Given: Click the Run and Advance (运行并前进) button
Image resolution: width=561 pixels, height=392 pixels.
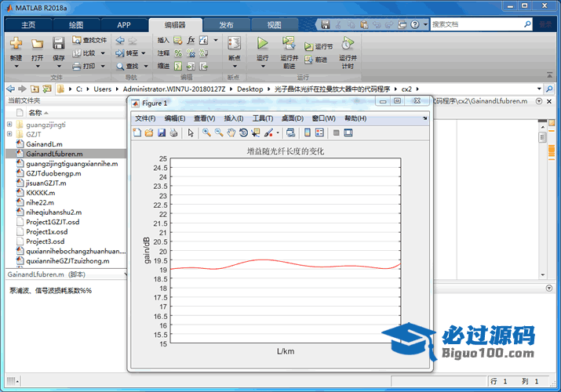Looking at the screenshot, I should tap(288, 49).
